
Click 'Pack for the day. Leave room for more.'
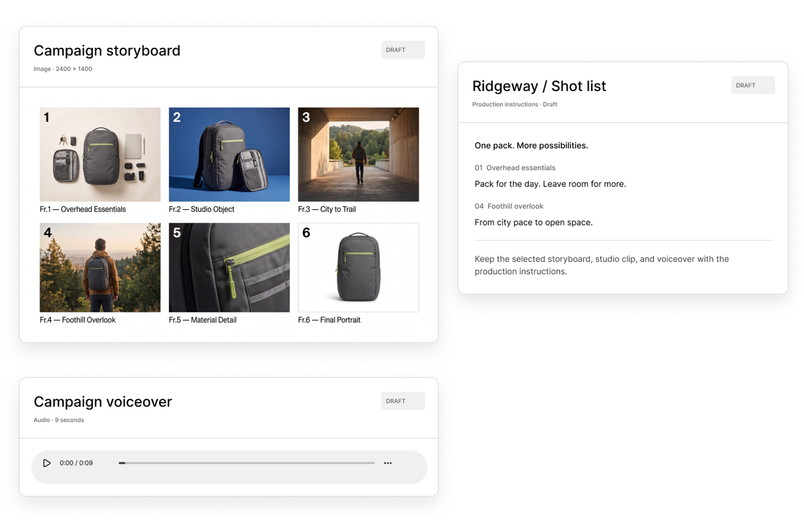[550, 184]
